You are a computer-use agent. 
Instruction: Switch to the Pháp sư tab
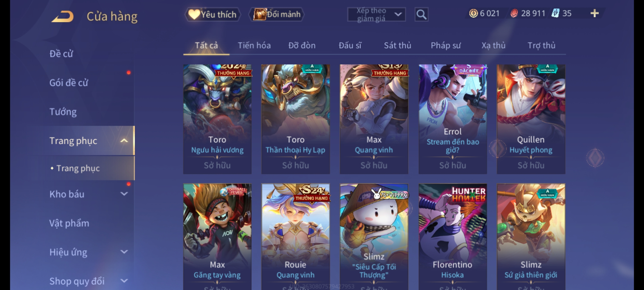[x=446, y=46]
